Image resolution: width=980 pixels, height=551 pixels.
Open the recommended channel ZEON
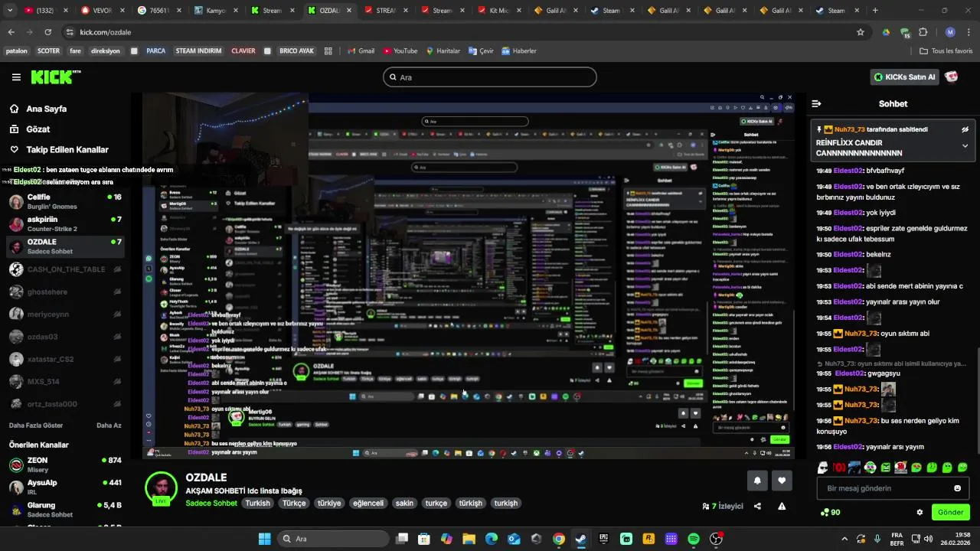(x=65, y=465)
